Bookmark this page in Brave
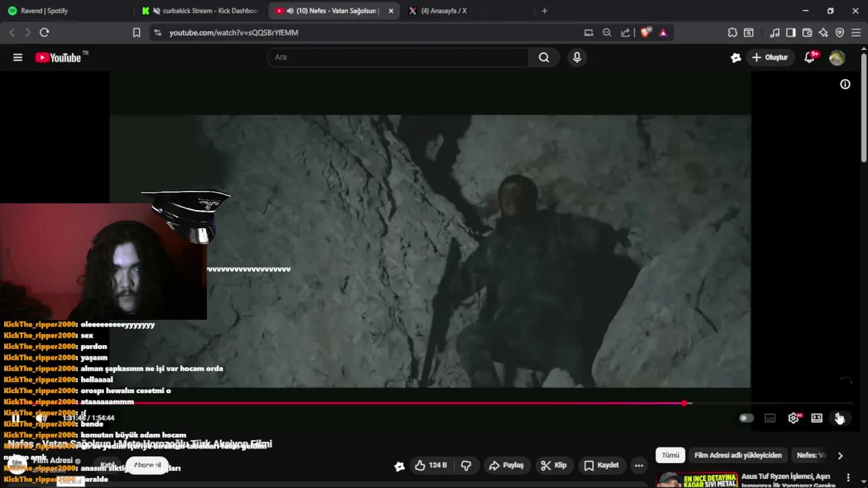 pos(136,33)
